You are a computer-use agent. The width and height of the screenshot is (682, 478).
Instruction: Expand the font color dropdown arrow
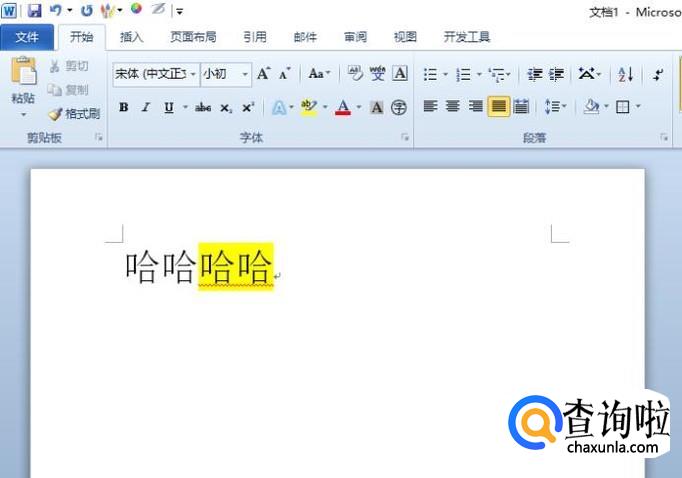pos(359,107)
